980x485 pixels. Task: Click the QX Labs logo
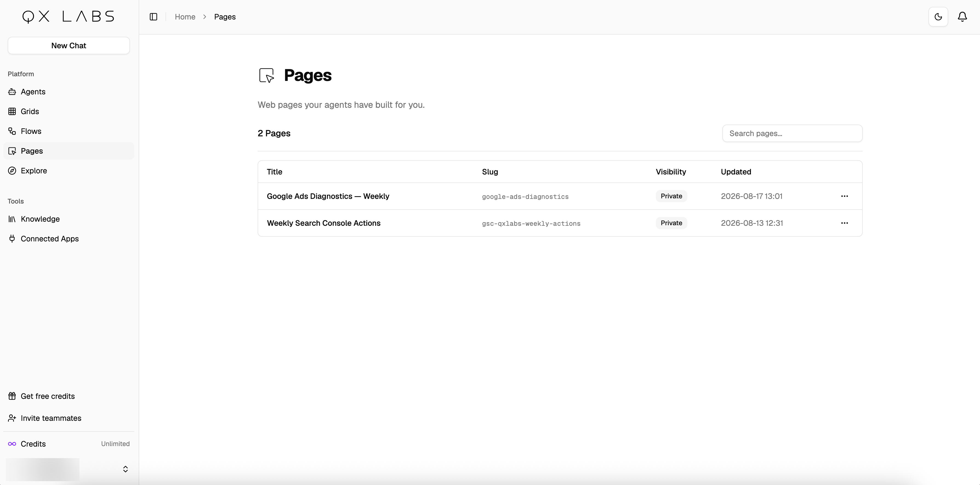coord(69,16)
